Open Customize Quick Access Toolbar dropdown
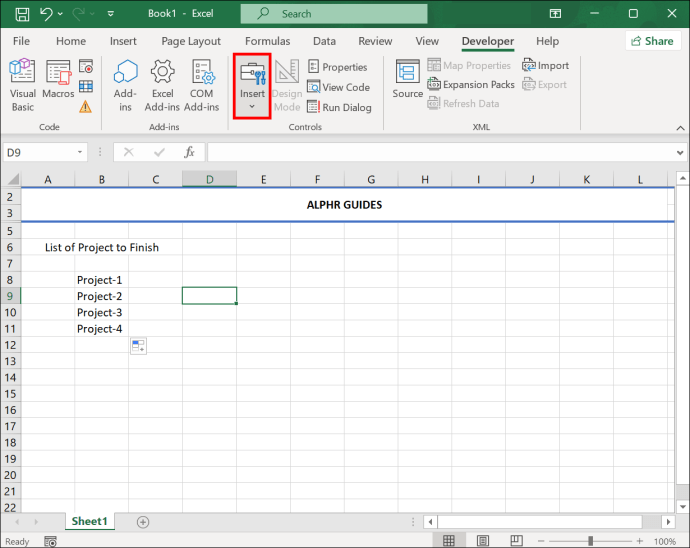The image size is (690, 548). tap(111, 14)
